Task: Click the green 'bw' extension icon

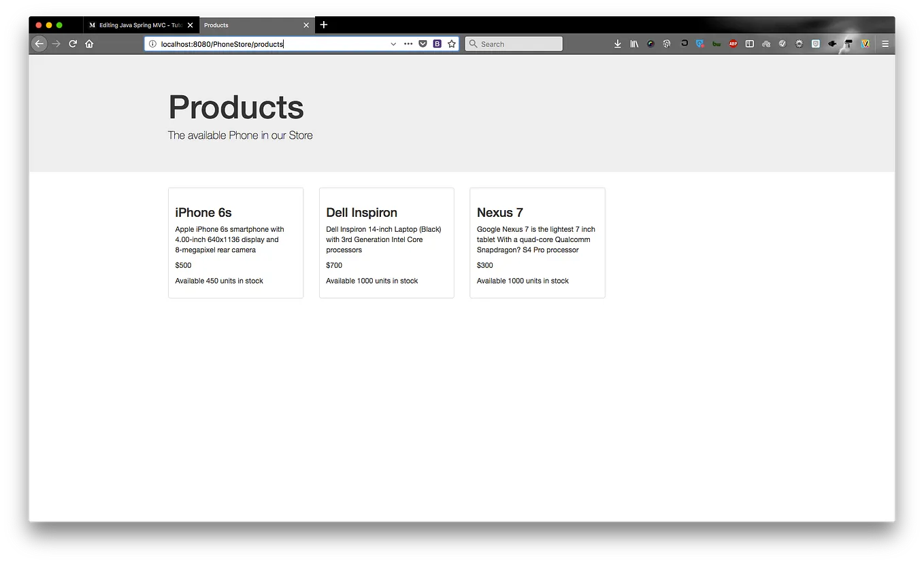Action: pyautogui.click(x=716, y=44)
